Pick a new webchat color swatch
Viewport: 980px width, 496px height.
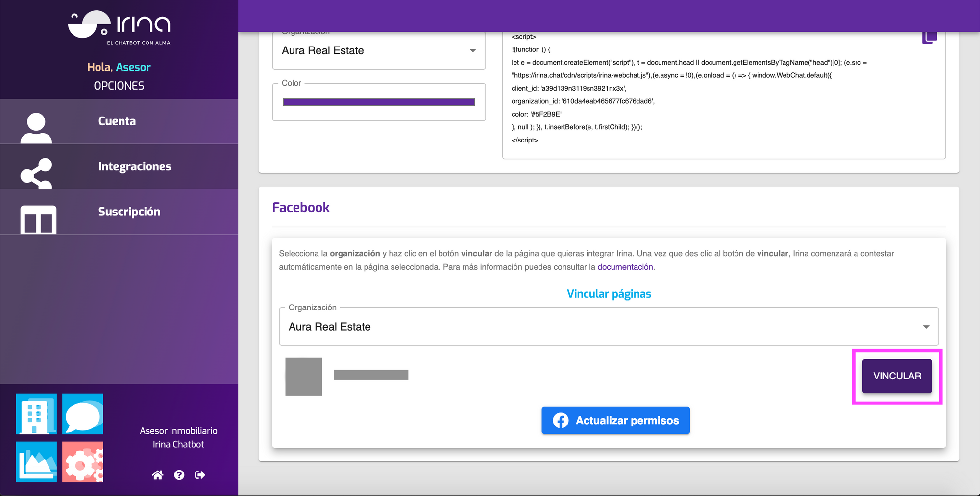[x=379, y=102]
